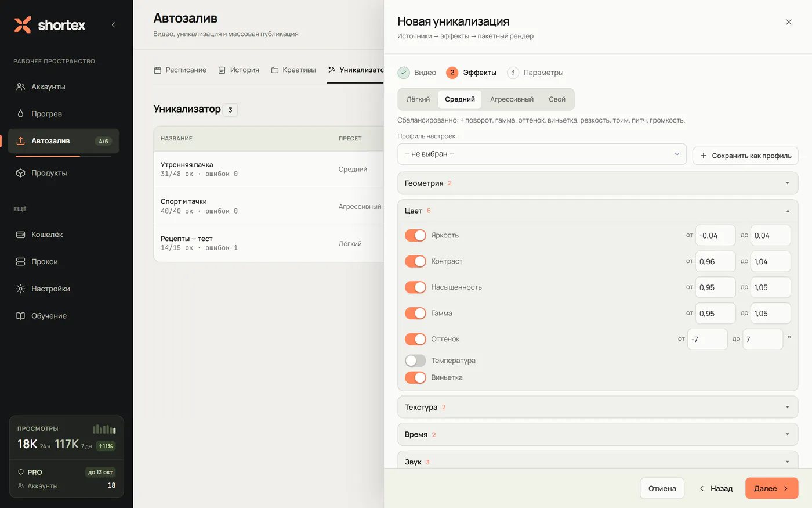Click the Прокси server icon
812x508 pixels.
(x=21, y=262)
